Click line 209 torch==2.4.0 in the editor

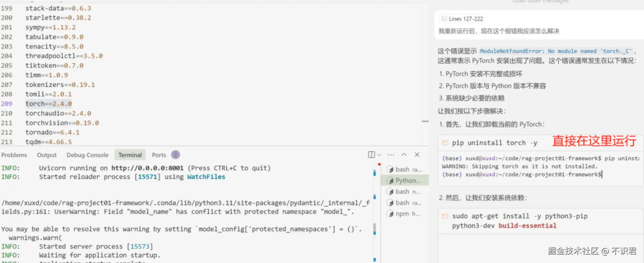pyautogui.click(x=48, y=104)
